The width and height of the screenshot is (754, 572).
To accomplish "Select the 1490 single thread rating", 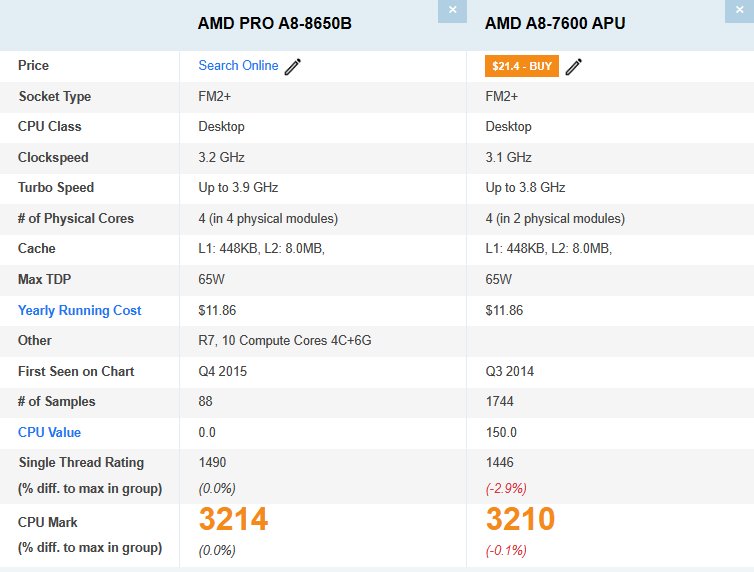I will point(212,462).
